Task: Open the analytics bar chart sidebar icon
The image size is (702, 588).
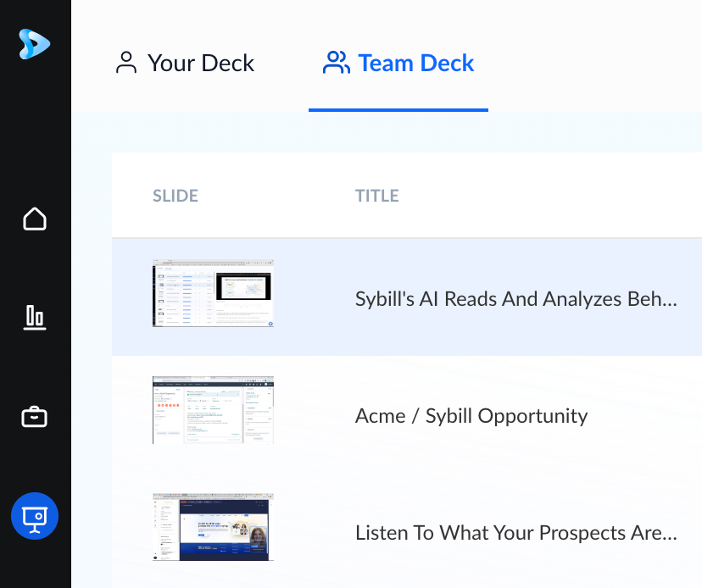Action: click(35, 318)
